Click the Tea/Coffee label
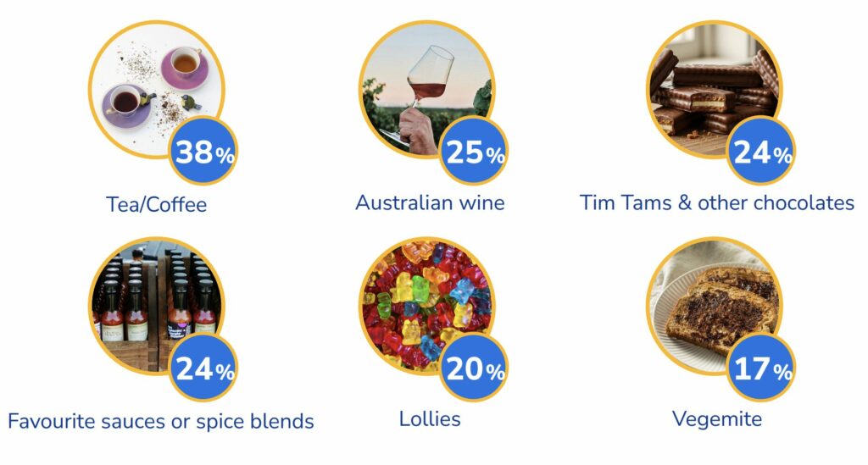 156,204
